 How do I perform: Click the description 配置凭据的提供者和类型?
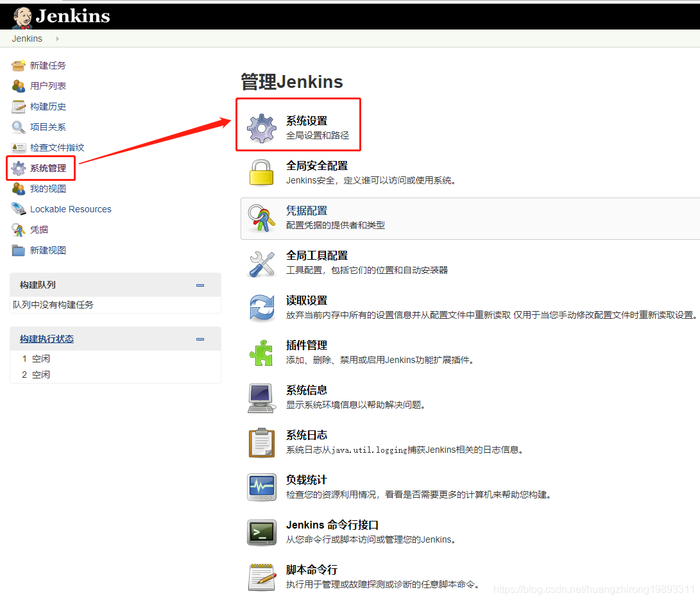[x=336, y=225]
